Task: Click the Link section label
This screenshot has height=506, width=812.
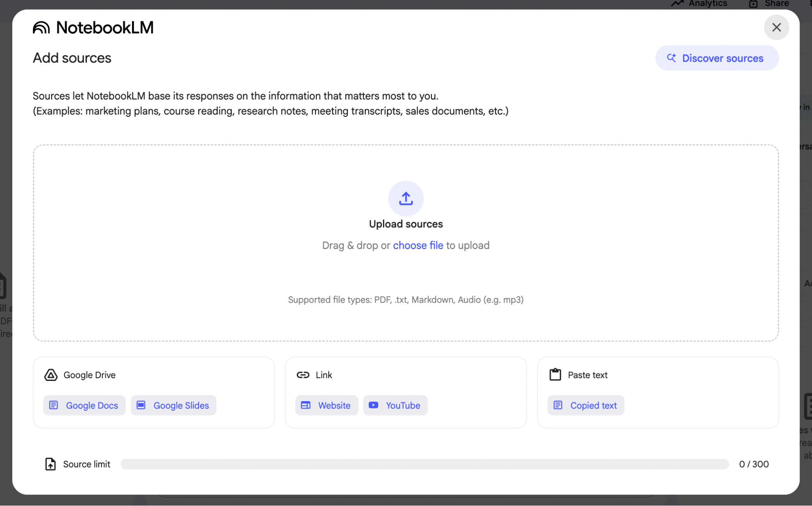Action: [x=324, y=375]
